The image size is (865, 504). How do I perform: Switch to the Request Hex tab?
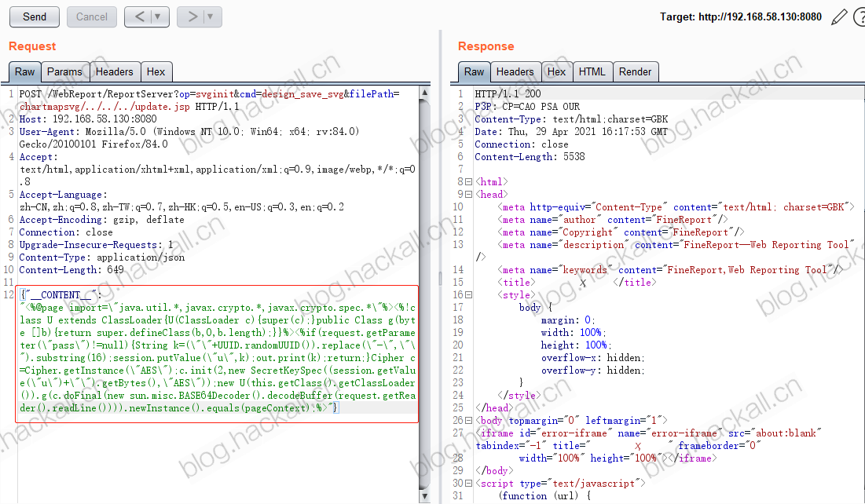[156, 71]
